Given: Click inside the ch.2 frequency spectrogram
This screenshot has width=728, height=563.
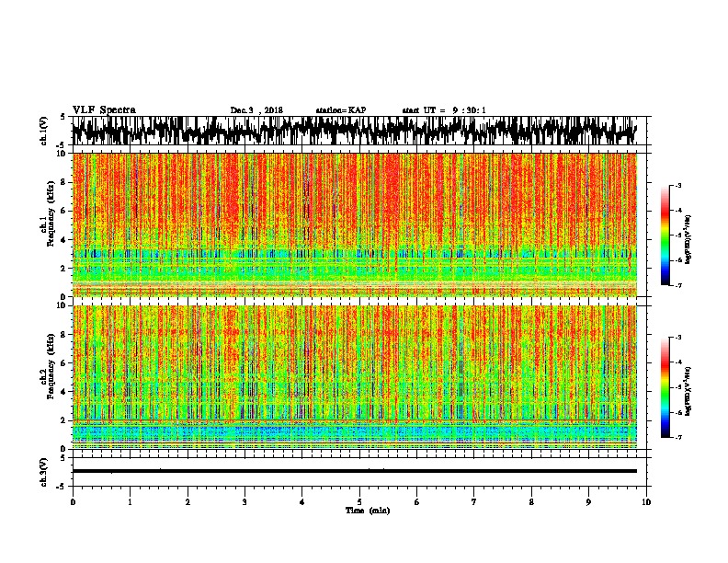Looking at the screenshot, I should click(354, 377).
